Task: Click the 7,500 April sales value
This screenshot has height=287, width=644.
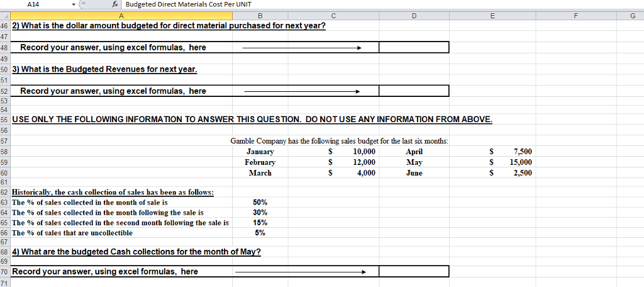Action: tap(523, 152)
